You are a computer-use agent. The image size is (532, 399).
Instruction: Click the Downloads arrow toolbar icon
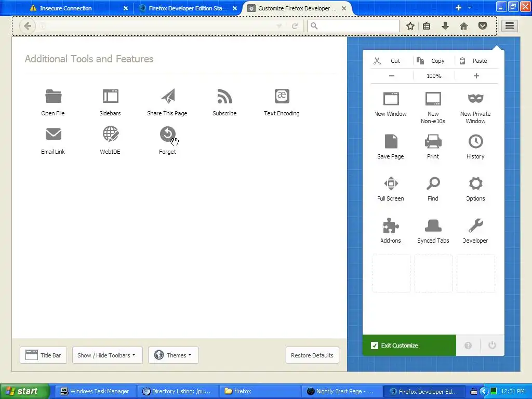pos(445,26)
